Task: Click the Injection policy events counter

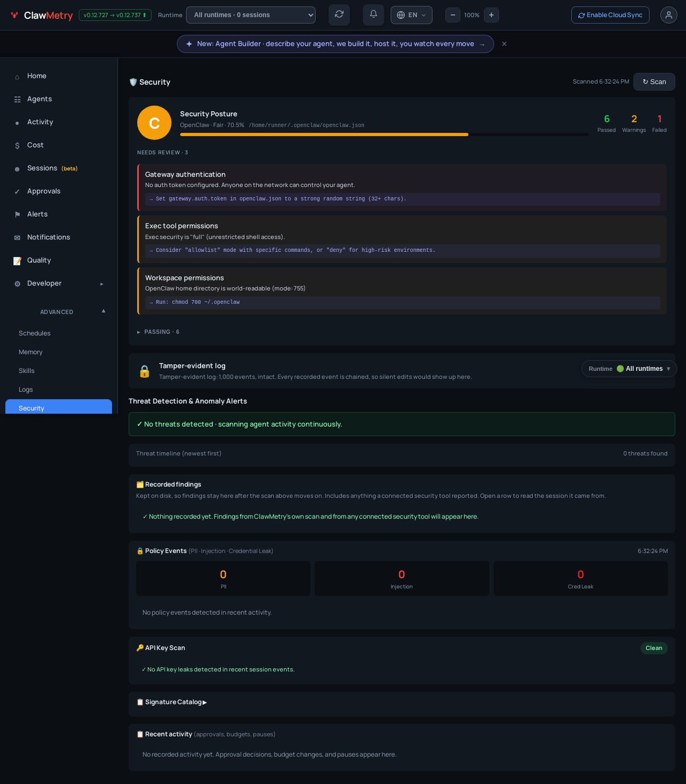Action: [402, 578]
